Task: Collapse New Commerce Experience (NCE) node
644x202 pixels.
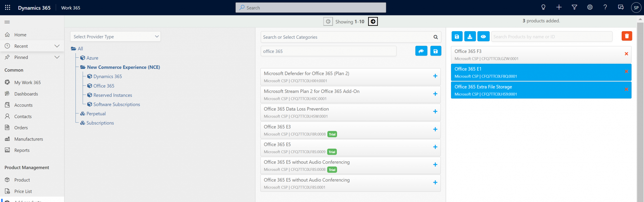Action: coord(120,67)
